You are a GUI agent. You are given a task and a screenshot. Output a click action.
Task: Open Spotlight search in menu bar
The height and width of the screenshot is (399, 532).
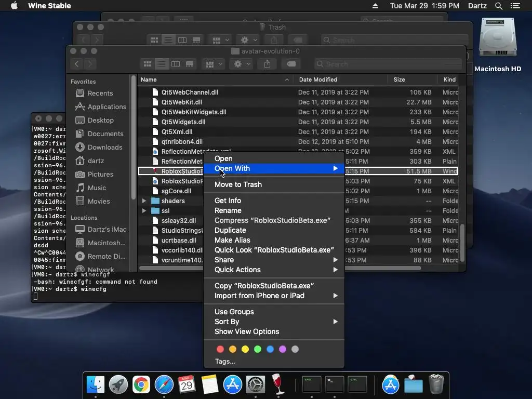click(x=498, y=6)
